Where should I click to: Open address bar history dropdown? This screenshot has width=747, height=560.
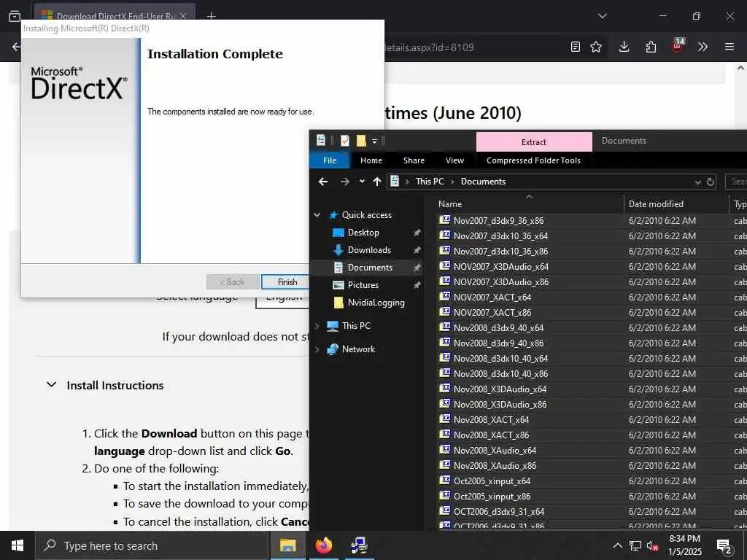coord(697,182)
